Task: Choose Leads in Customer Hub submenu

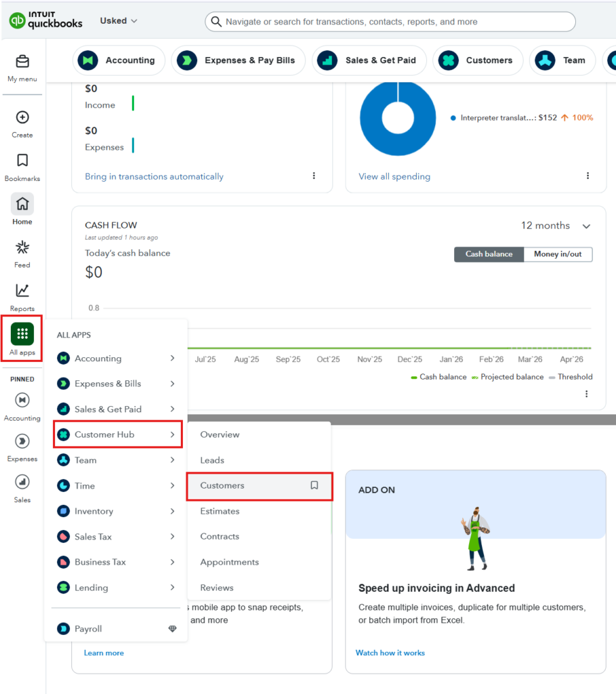Action: (x=260, y=460)
